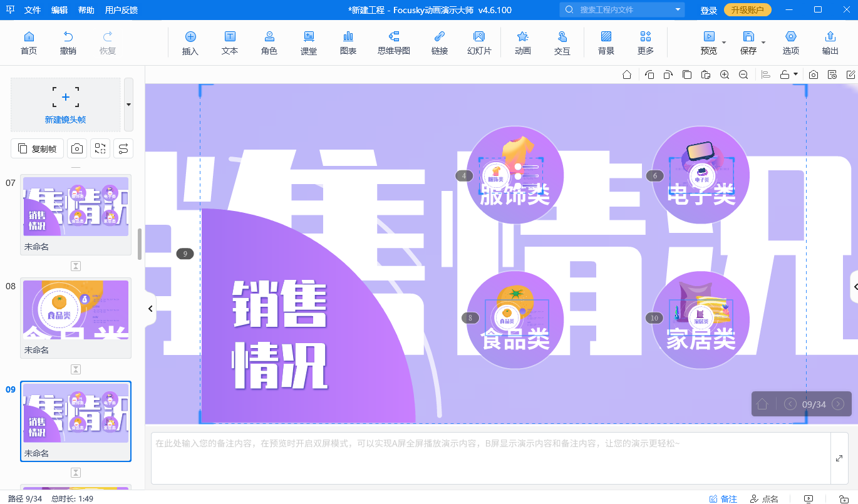This screenshot has width=858, height=504.
Task: Click the canvas copy icon
Action: click(687, 75)
